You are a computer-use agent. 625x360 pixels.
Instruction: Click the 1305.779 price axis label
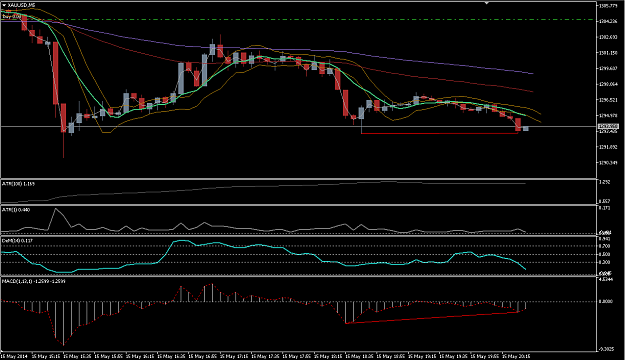[607, 6]
